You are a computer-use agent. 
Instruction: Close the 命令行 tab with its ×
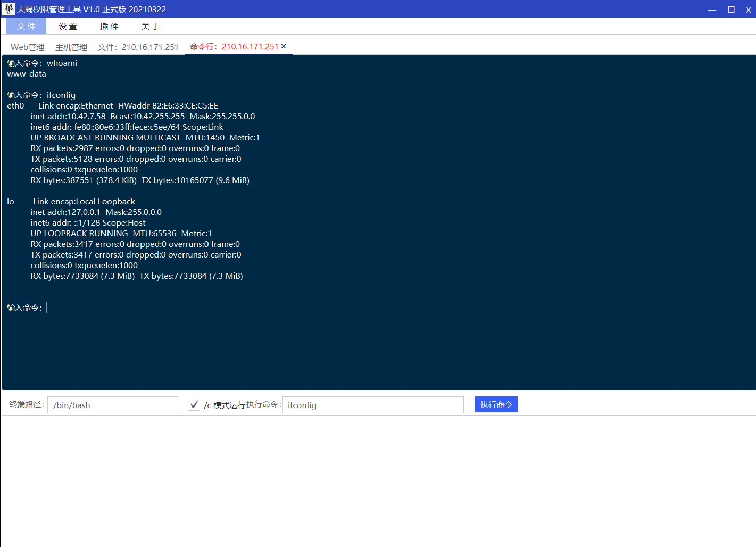tap(283, 46)
